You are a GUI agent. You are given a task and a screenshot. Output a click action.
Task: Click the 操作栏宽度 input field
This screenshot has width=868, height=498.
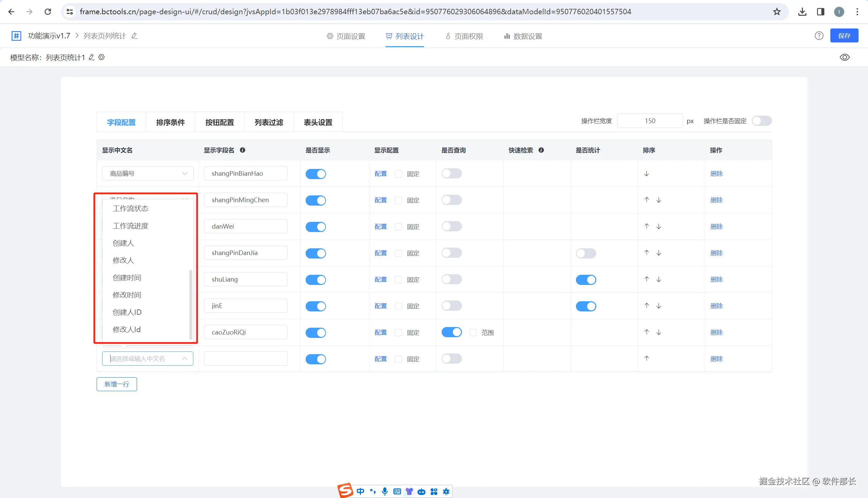click(x=650, y=121)
